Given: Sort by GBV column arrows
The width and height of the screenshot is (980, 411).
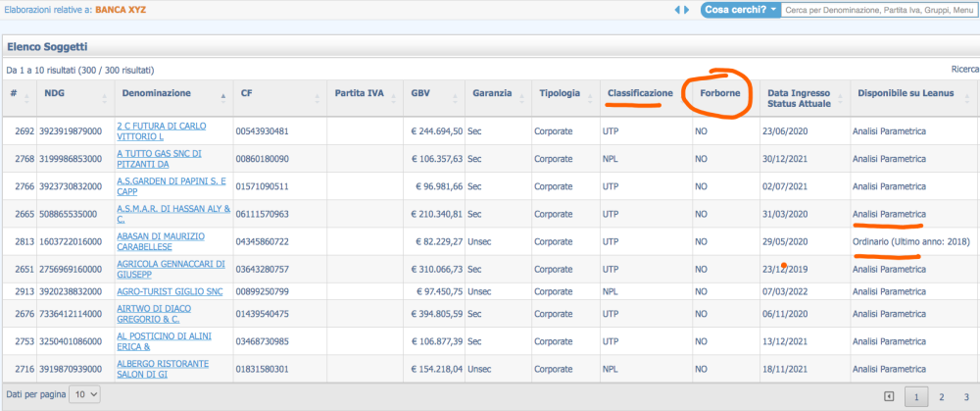Looking at the screenshot, I should 455,94.
